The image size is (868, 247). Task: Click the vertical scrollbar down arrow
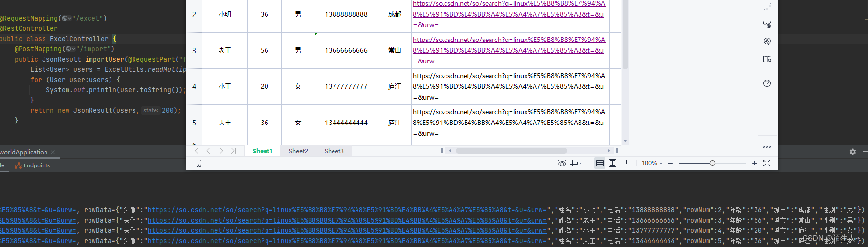(x=625, y=141)
